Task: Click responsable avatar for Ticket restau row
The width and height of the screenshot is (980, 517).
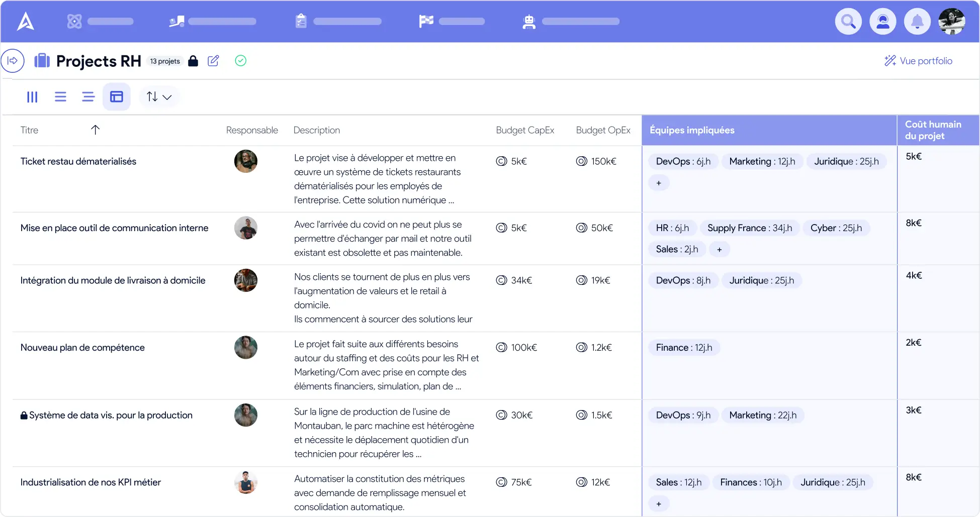Action: click(246, 161)
